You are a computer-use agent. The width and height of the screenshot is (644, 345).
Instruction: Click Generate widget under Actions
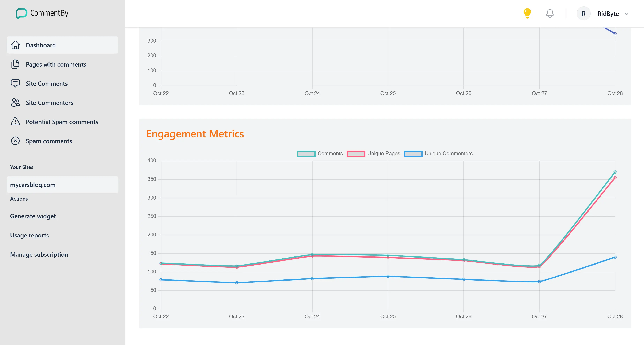[x=33, y=216]
